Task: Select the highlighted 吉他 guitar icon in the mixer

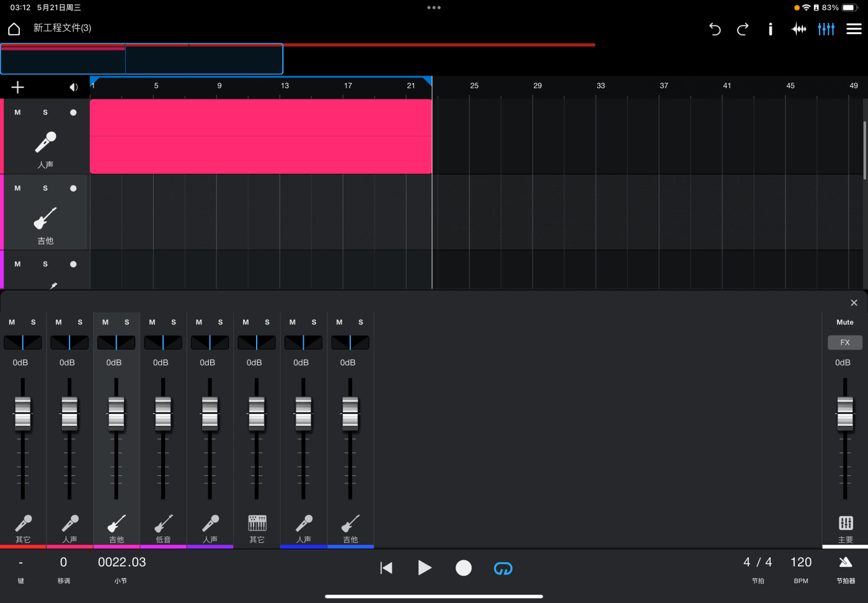Action: (x=117, y=523)
